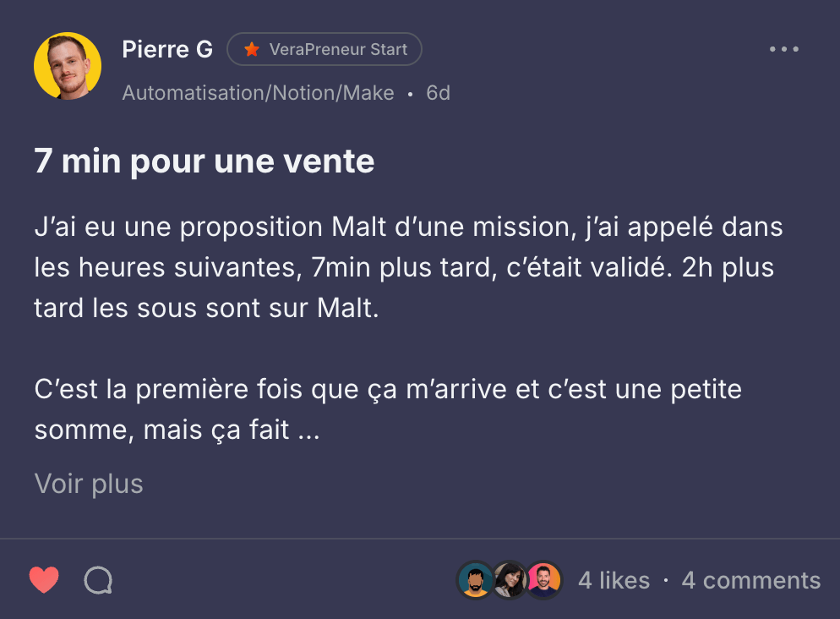Click the dark-haired woman liker avatar
The height and width of the screenshot is (619, 840).
[510, 580]
